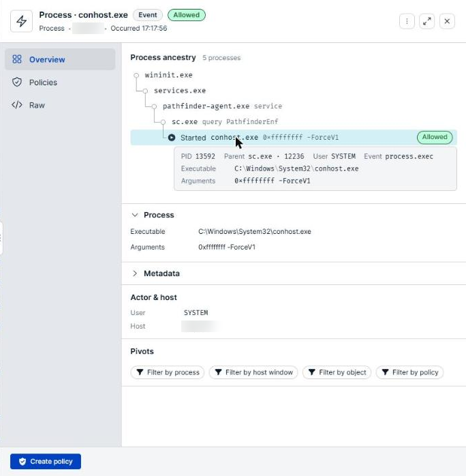The width and height of the screenshot is (466, 476).
Task: Click SYSTEM user value under Actor & host
Action: coord(196,313)
